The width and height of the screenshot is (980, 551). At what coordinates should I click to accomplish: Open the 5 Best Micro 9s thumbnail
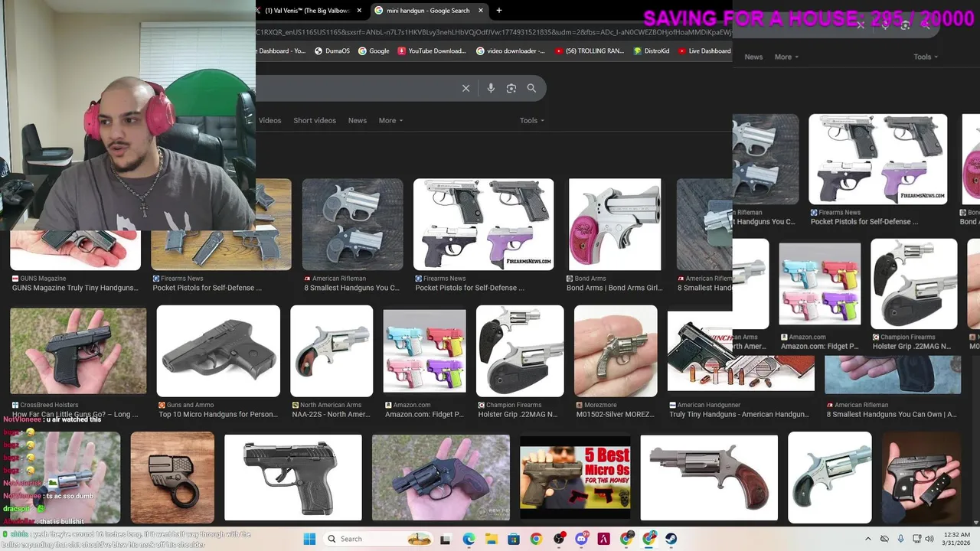click(x=575, y=478)
